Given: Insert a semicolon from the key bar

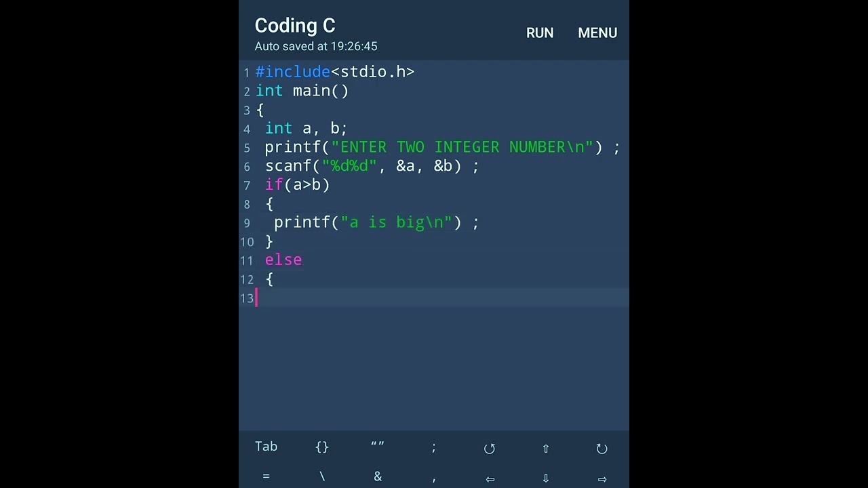Looking at the screenshot, I should tap(434, 447).
